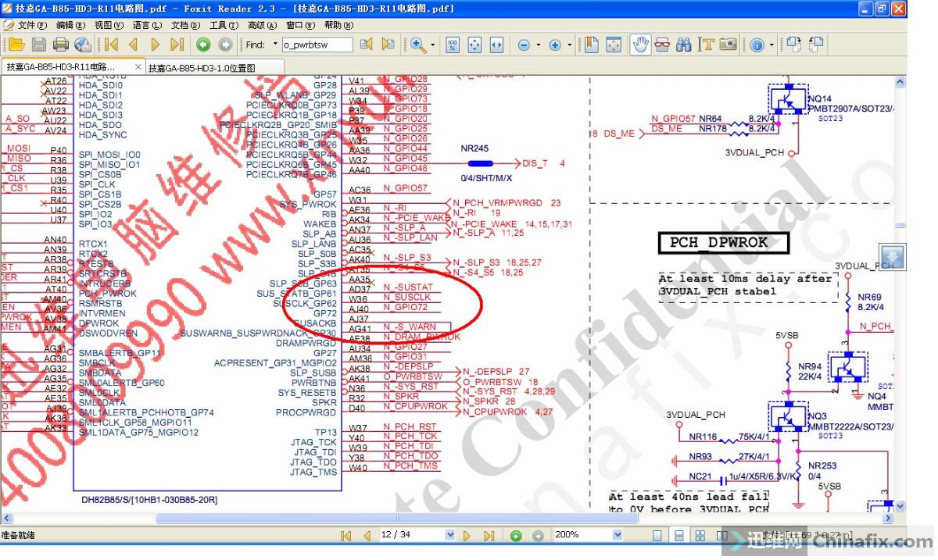
Task: Enable single page layout in status bar
Action: coord(657,536)
